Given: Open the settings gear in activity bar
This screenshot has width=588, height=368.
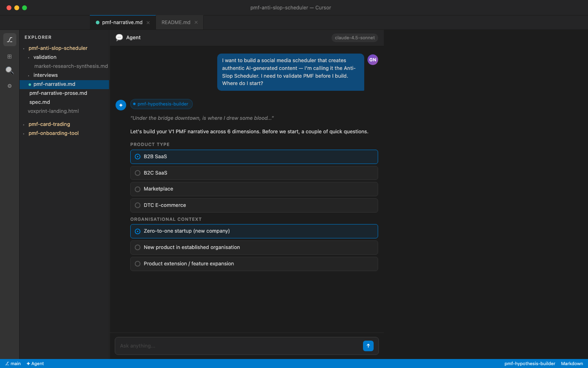Looking at the screenshot, I should pos(10,86).
